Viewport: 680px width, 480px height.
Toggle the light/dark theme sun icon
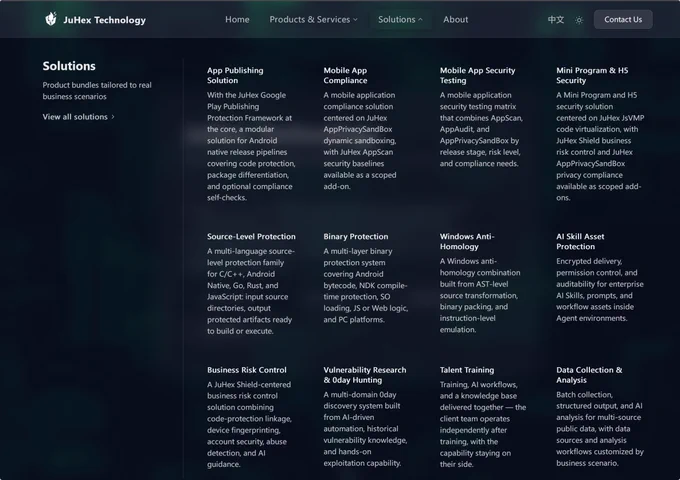tap(579, 20)
